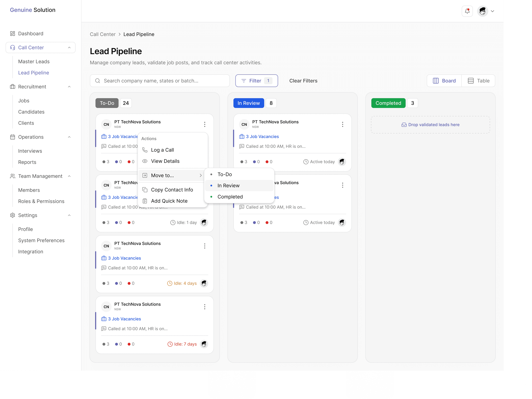532x399 pixels.
Task: Expand the profile menu chevron
Action: pos(493,11)
